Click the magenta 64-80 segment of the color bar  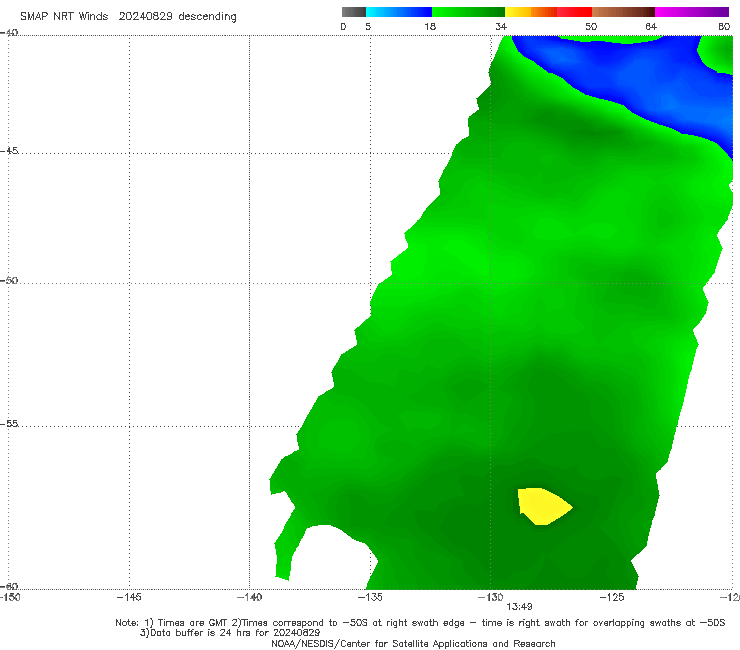click(692, 12)
